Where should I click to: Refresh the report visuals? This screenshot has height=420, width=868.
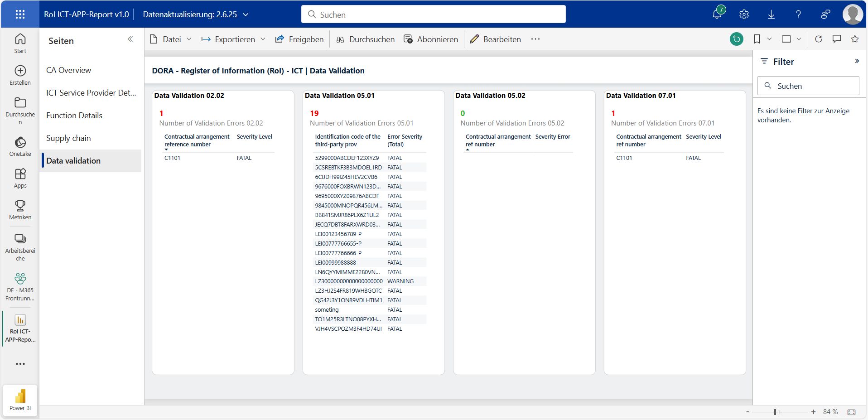pos(819,39)
